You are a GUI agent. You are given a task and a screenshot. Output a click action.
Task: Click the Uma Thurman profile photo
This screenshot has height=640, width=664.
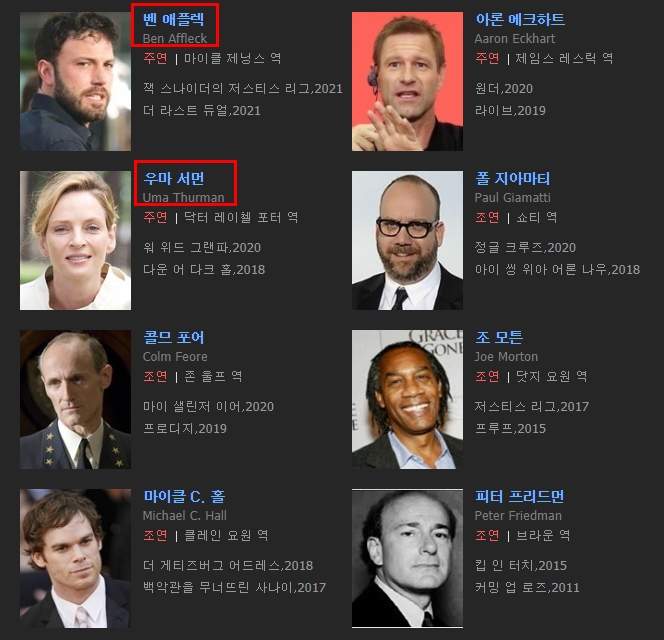(75, 240)
